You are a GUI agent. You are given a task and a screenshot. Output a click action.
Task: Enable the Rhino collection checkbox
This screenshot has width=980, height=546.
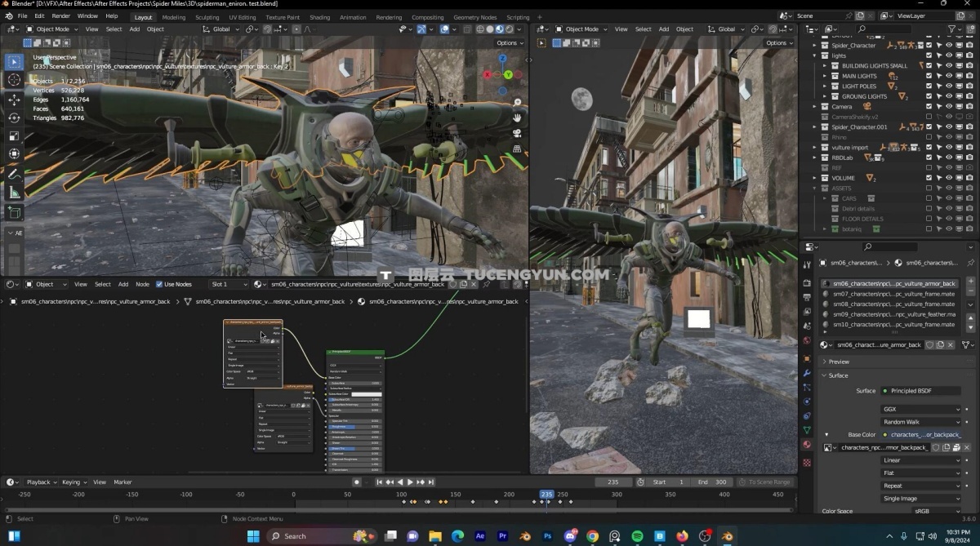pos(929,137)
